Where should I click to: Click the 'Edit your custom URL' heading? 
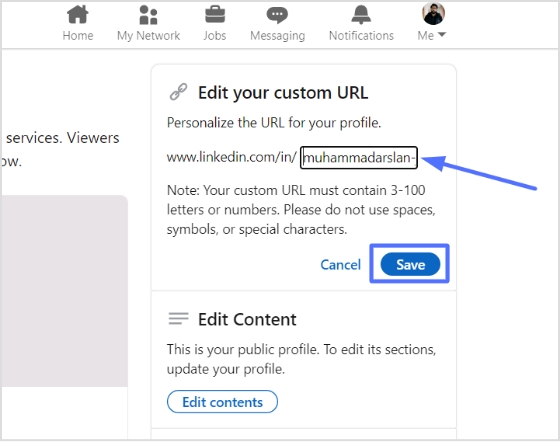[x=283, y=93]
